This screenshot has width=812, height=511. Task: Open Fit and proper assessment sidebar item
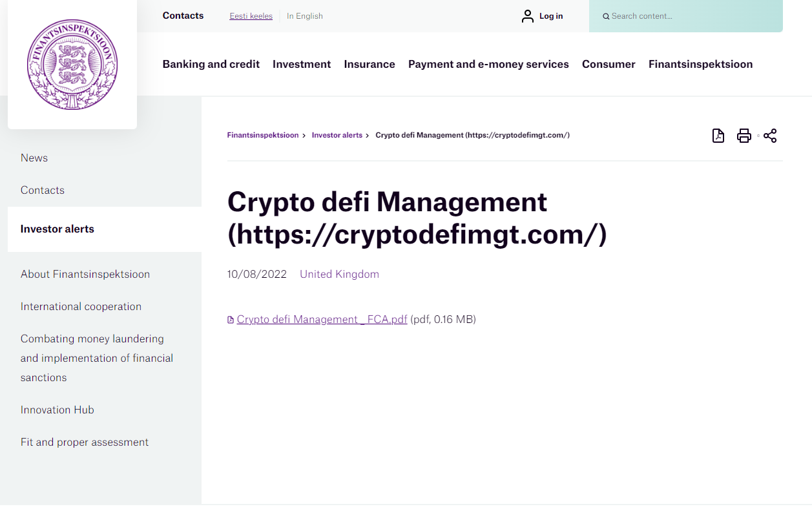[85, 442]
